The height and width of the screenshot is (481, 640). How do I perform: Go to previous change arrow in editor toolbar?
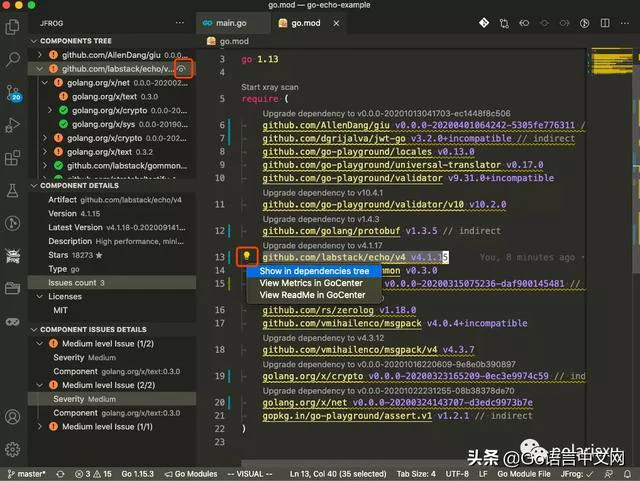tap(524, 23)
